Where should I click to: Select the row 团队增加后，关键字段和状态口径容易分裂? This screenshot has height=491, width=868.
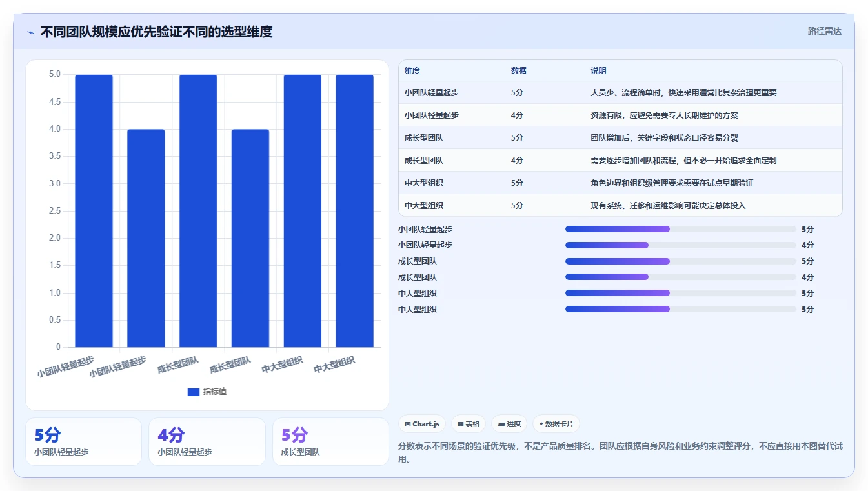tap(620, 137)
